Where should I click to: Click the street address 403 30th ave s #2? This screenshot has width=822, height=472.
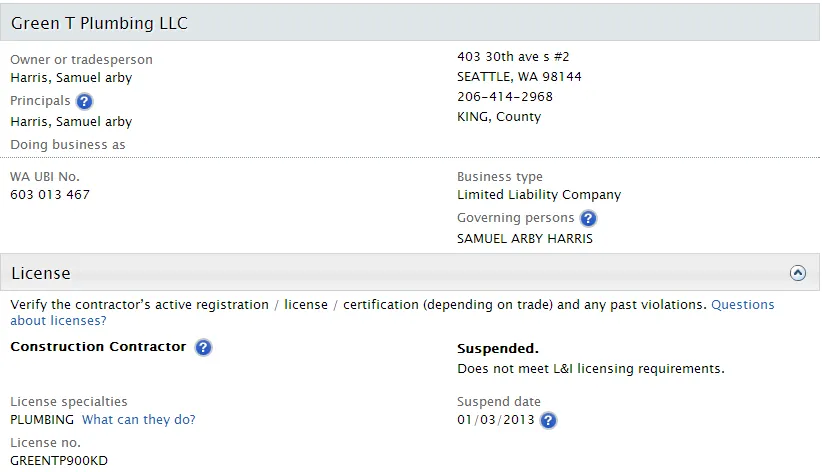[x=513, y=57]
